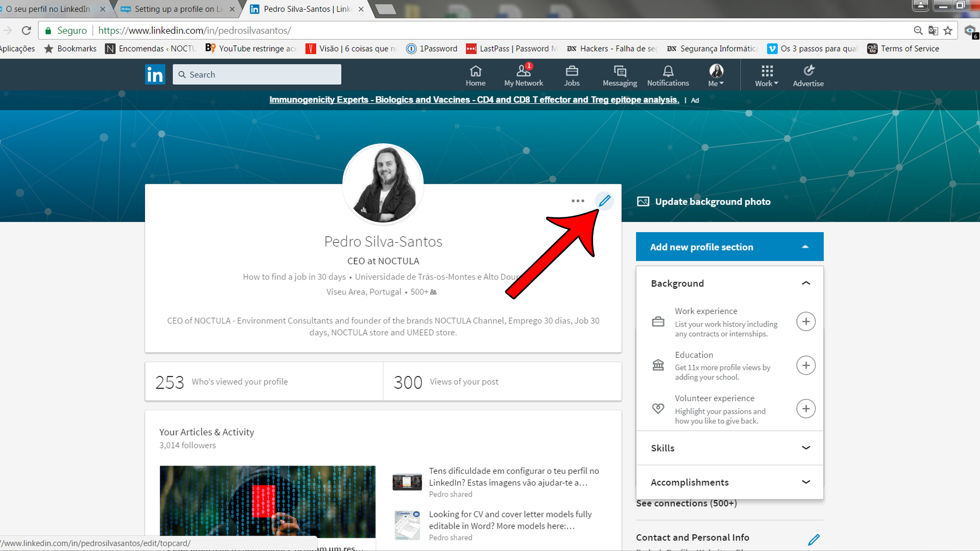The width and height of the screenshot is (980, 551).
Task: Open the three-dot more options menu
Action: point(578,201)
